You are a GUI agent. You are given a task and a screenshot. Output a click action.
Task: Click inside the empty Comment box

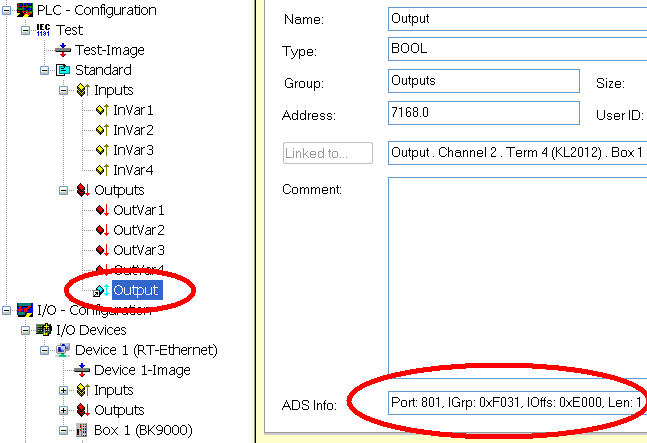(x=517, y=277)
